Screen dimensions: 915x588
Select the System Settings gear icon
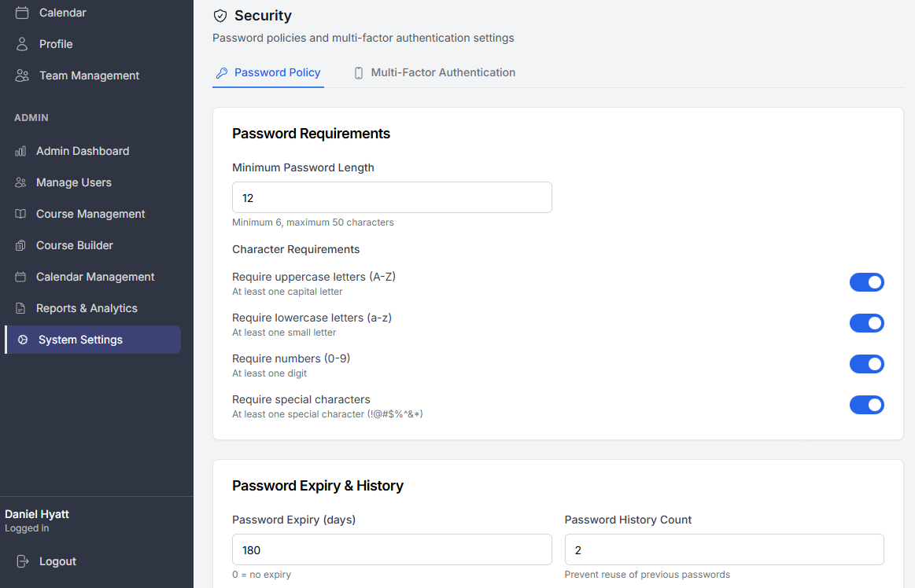(x=19, y=340)
